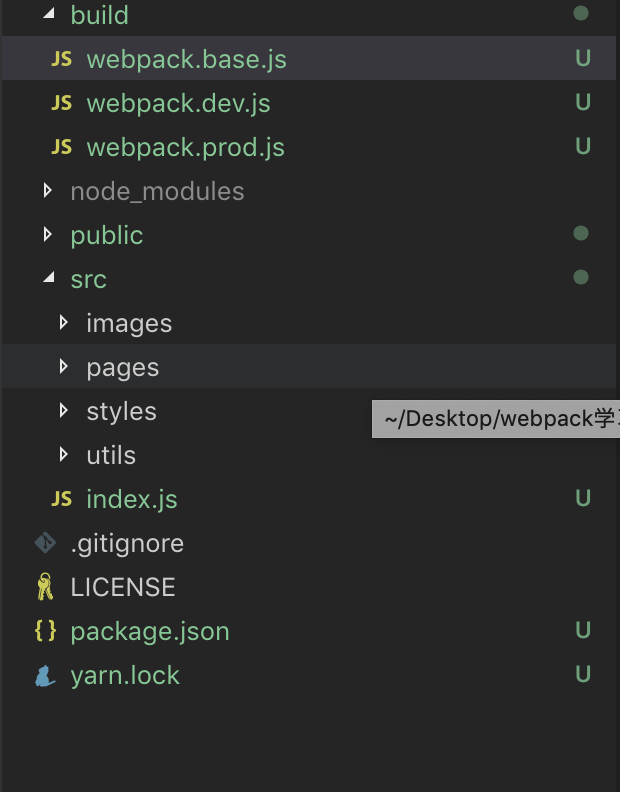Viewport: 620px width, 792px height.
Task: Expand the public folder arrow
Action: click(x=47, y=234)
